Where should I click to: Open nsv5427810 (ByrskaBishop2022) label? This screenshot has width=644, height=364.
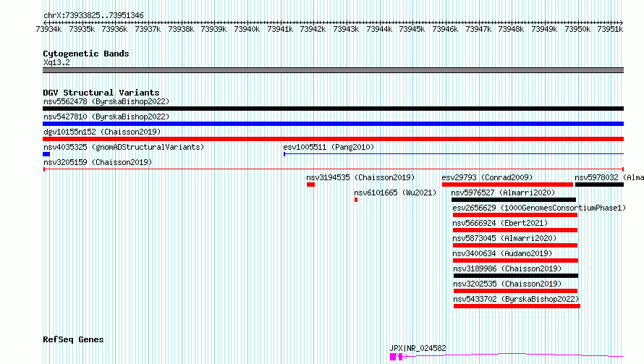[106, 117]
